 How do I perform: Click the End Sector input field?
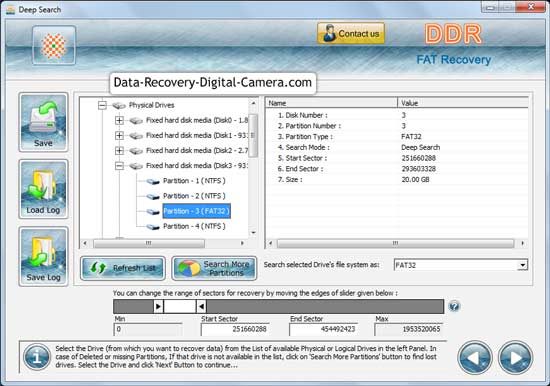point(323,330)
